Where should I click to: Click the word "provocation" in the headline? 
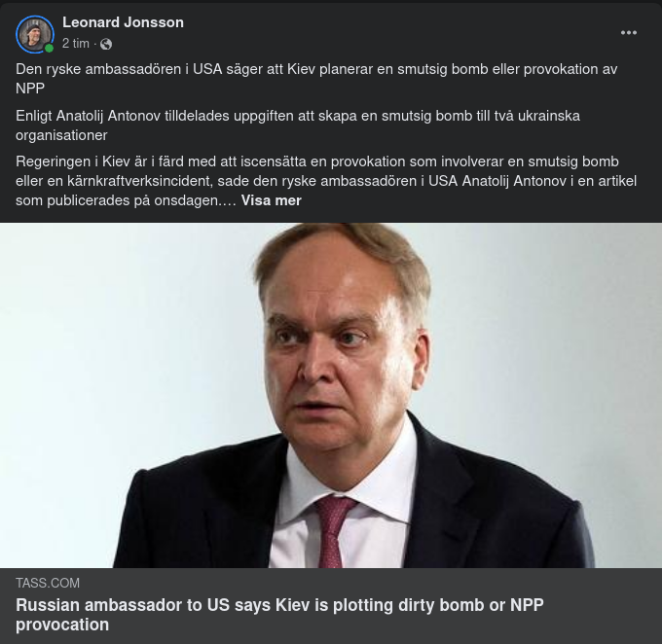[62, 625]
